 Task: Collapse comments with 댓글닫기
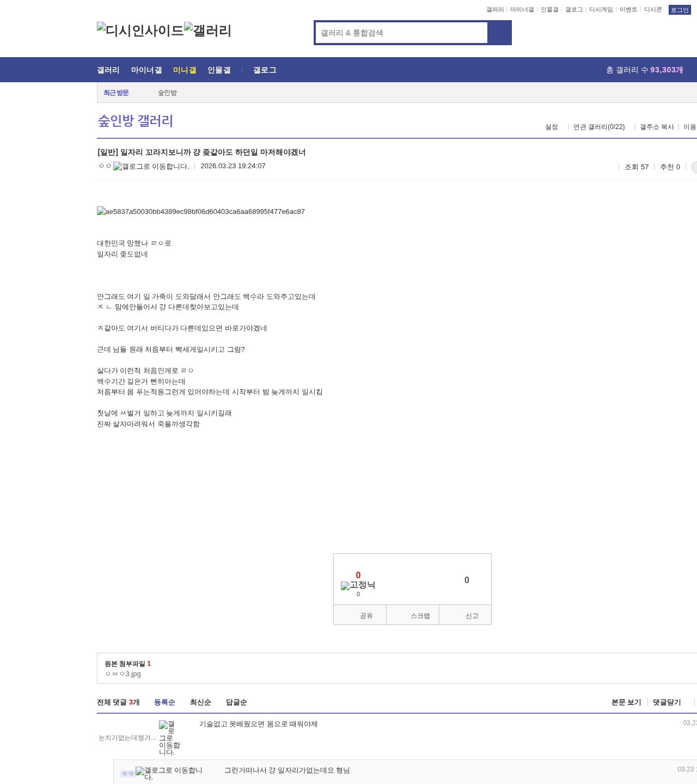pos(667,702)
